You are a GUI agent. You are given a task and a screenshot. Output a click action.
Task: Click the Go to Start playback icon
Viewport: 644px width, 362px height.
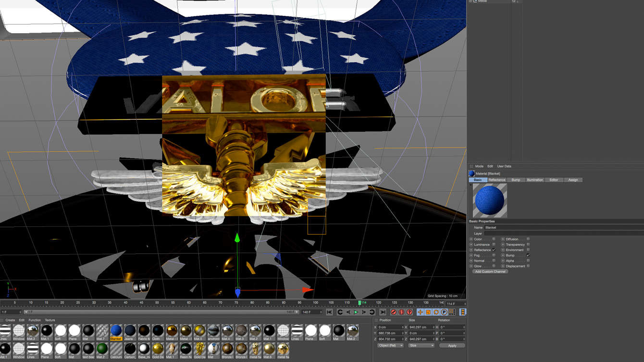(x=329, y=312)
